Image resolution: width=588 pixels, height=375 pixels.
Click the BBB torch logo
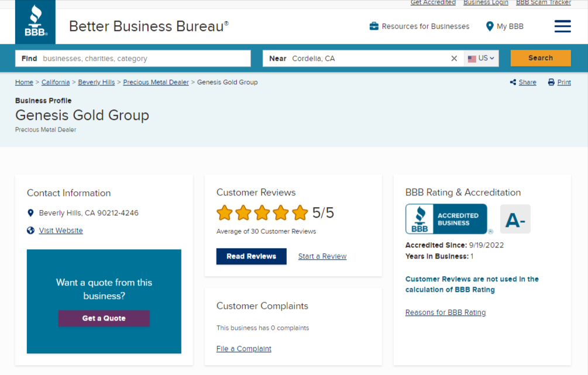click(x=35, y=22)
